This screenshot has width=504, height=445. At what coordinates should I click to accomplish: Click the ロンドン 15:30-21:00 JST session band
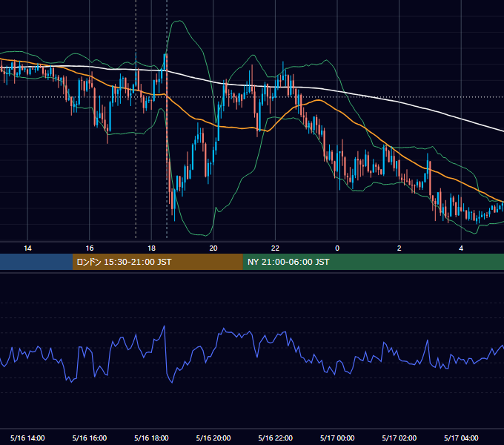click(x=157, y=262)
